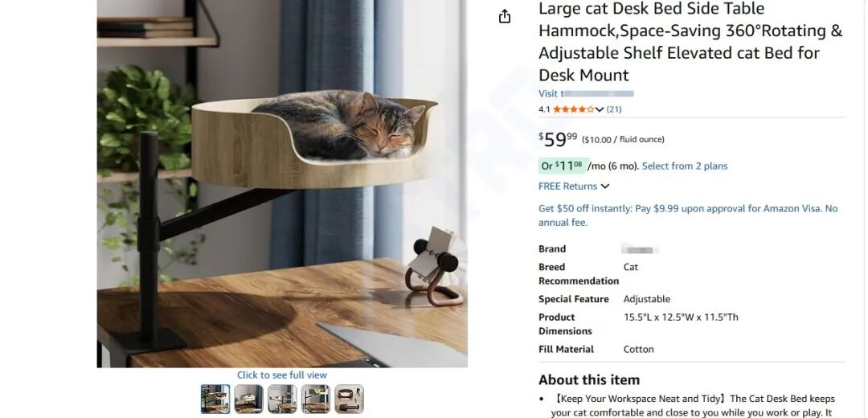Click 'Click to see full view' text

(282, 375)
